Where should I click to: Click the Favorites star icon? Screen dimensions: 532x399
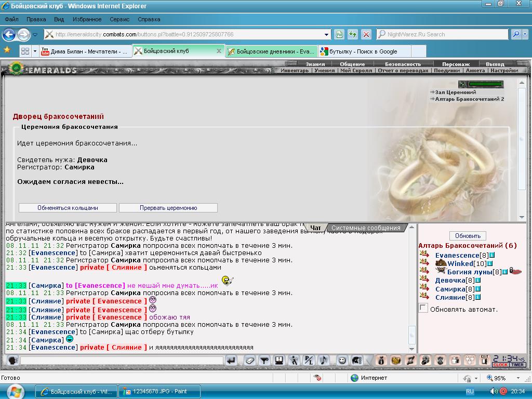tap(7, 50)
